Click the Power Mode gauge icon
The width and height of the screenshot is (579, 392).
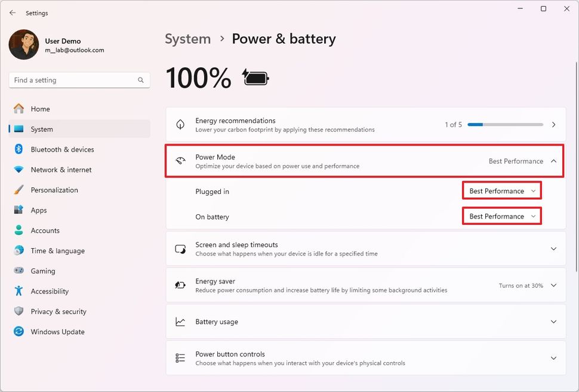(x=180, y=161)
